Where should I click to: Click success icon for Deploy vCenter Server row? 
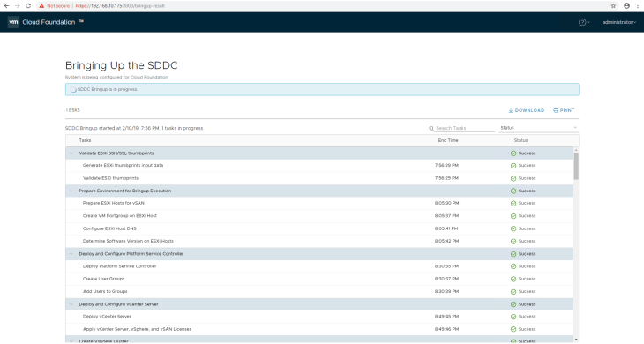click(513, 317)
